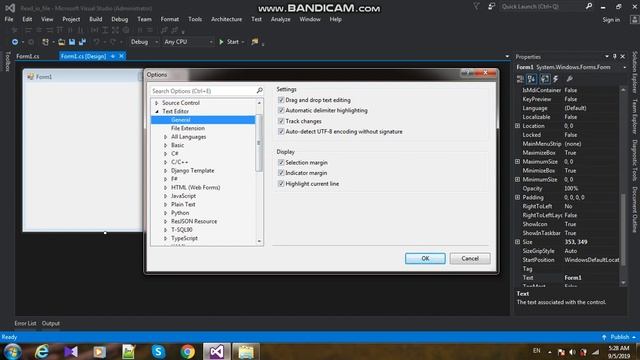Click the Sign in link
The width and height of the screenshot is (640, 360).
pyautogui.click(x=611, y=20)
